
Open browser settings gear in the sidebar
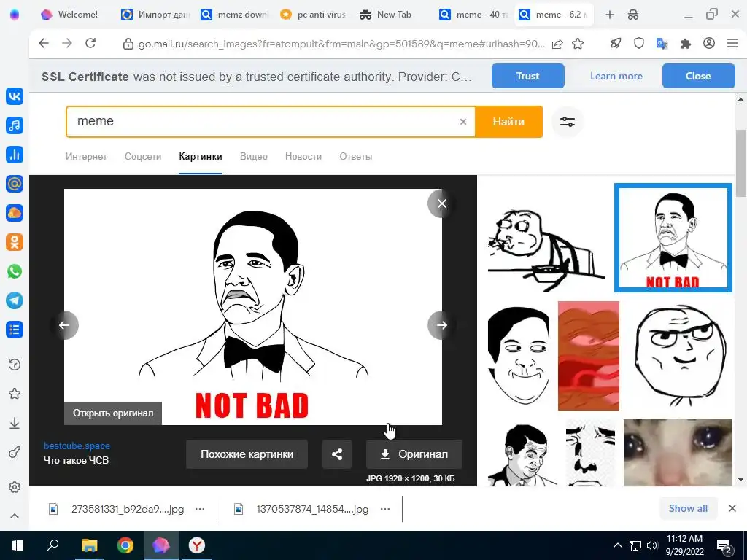(15, 487)
